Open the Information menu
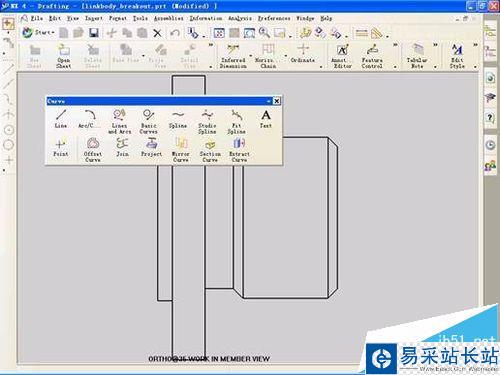Screen dimensions: 500x375 [x=206, y=18]
